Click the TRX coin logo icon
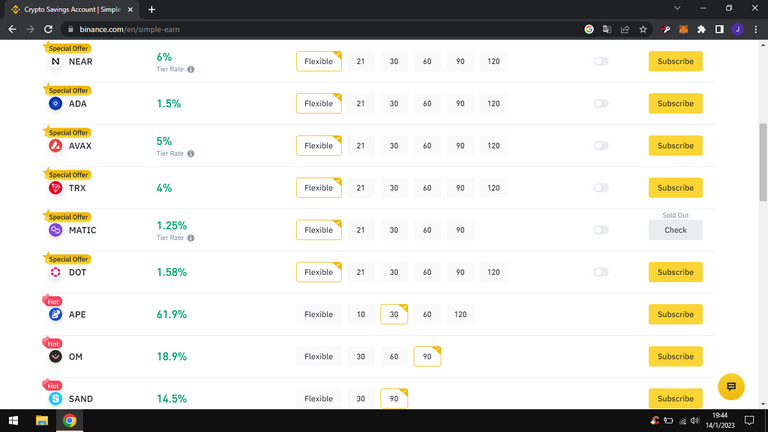This screenshot has width=768, height=432. click(x=55, y=188)
